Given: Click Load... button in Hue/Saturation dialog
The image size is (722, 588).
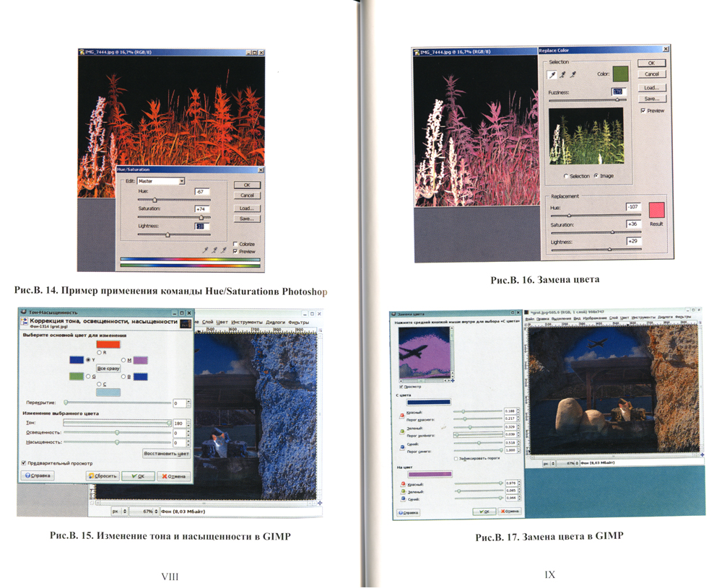Looking at the screenshot, I should (x=247, y=208).
